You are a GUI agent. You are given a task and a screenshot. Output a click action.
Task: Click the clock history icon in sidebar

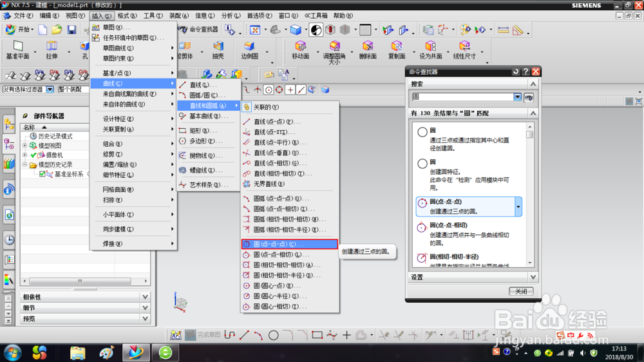[9, 240]
